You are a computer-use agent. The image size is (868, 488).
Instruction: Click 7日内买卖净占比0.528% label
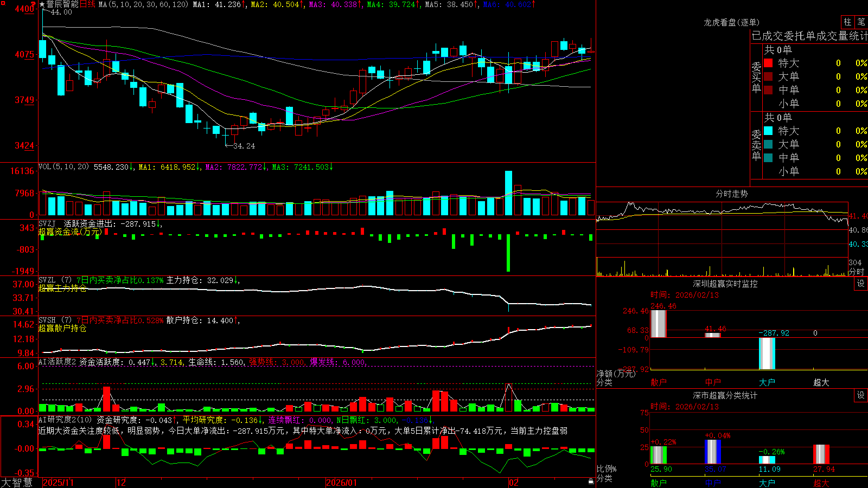119,320
